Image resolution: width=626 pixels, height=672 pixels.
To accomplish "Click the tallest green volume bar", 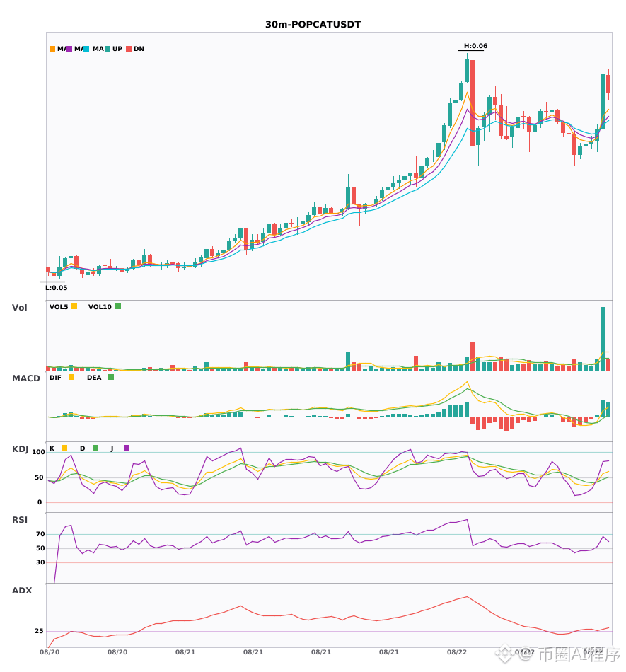I will [x=603, y=339].
